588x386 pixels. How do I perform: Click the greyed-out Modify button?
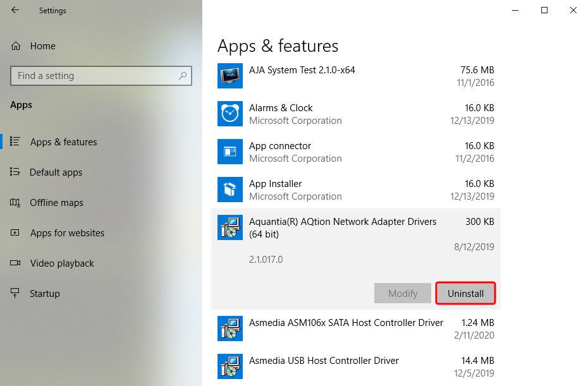click(403, 293)
